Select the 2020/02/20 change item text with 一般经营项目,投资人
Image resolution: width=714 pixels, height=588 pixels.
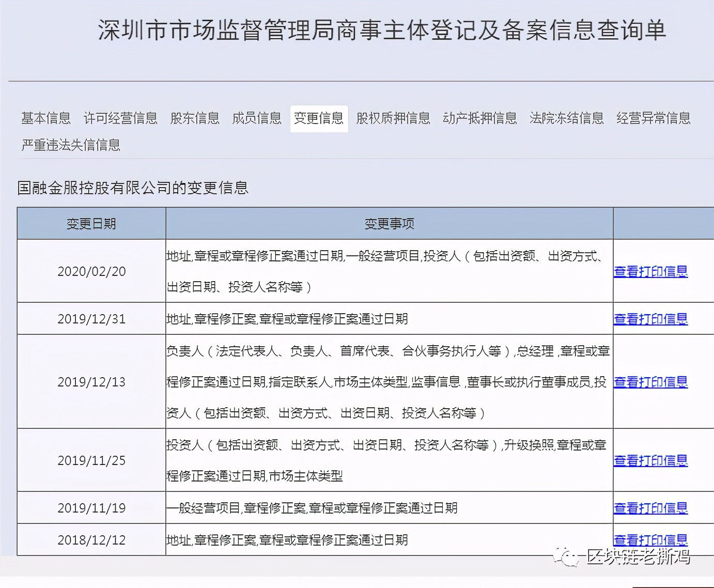click(385, 271)
